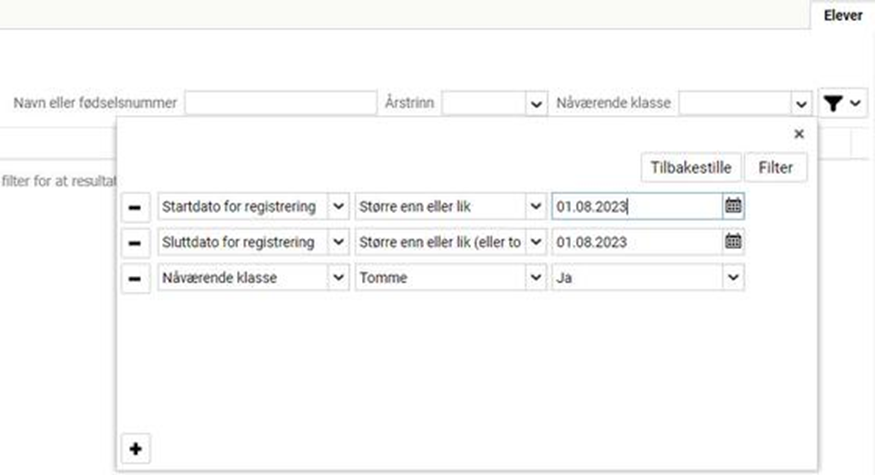
Task: Remove the Startdato for registrering filter row
Action: click(x=134, y=207)
